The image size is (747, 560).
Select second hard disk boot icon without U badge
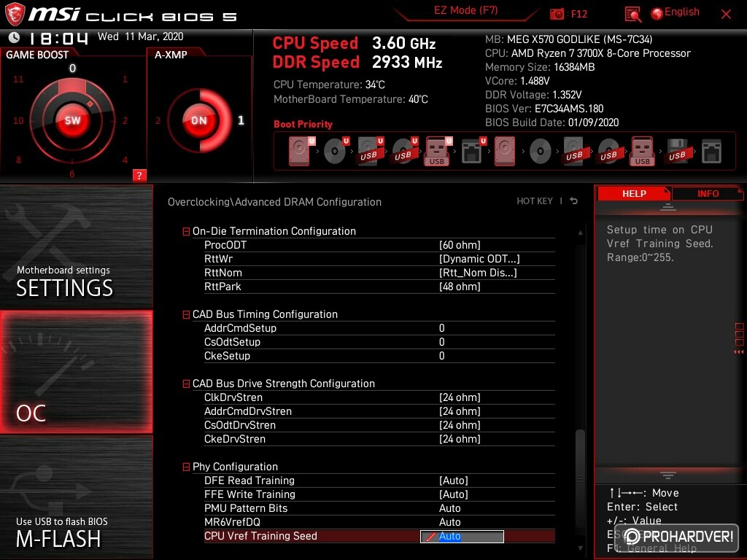[x=505, y=152]
